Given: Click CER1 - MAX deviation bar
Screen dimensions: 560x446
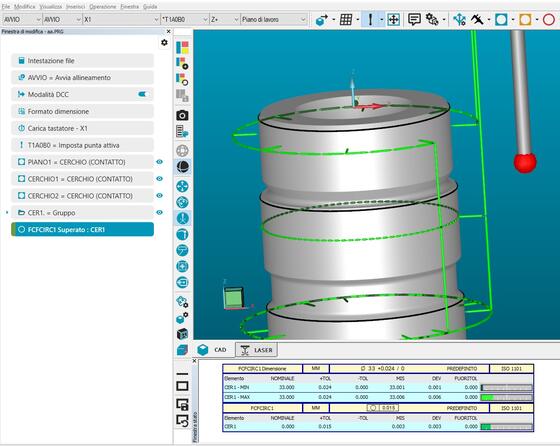Looking at the screenshot, I should point(506,397).
